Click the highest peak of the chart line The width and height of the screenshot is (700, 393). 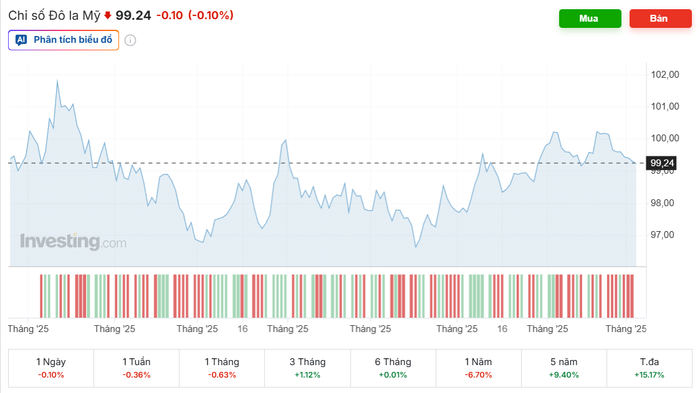pos(57,81)
